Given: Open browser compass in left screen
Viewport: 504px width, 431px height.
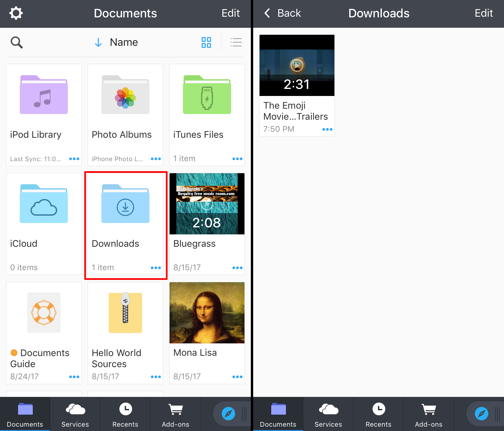Looking at the screenshot, I should (x=228, y=414).
